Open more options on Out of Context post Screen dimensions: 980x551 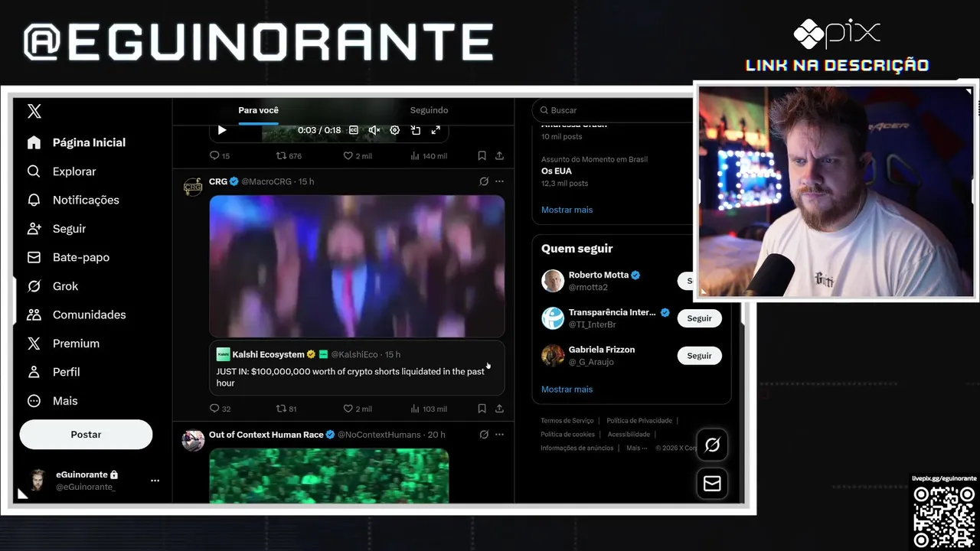499,435
